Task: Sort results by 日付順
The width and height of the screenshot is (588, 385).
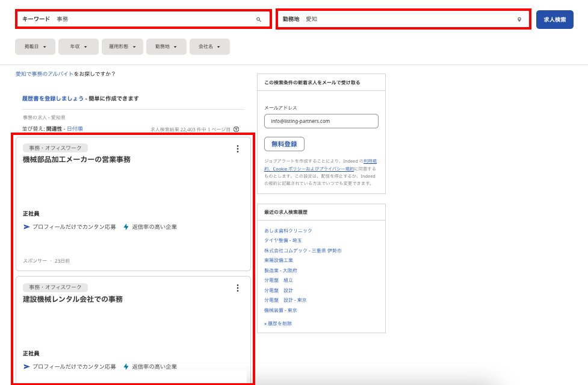Action: [75, 129]
